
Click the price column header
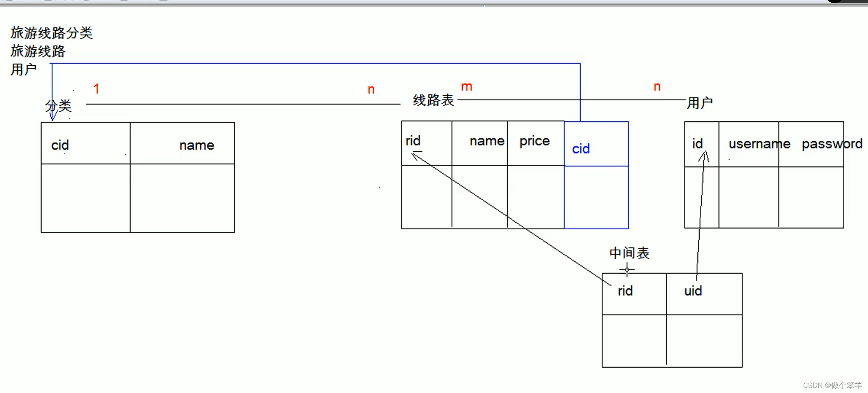click(534, 141)
